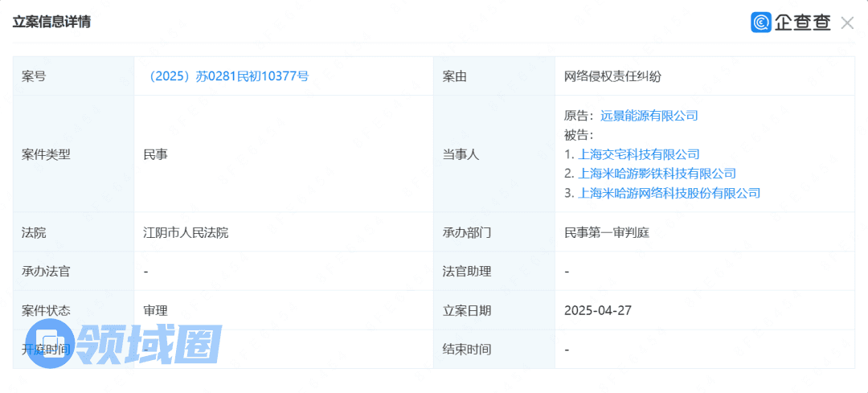The image size is (868, 393).
Task: Click the 法官助理 row label
Action: point(466,272)
